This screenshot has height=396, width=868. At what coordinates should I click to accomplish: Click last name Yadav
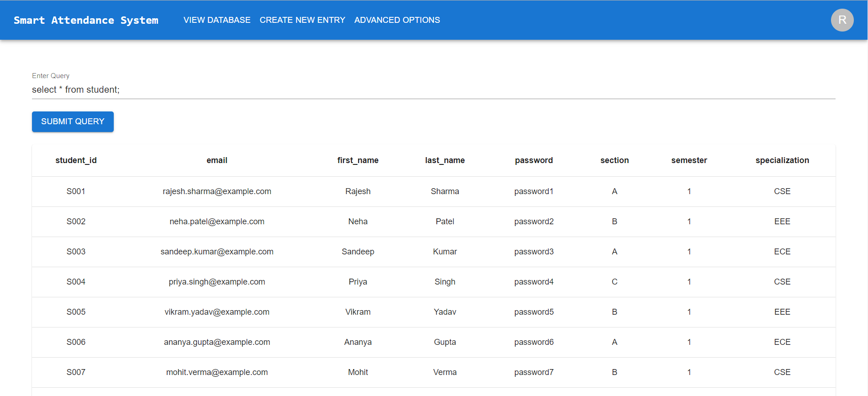(445, 312)
